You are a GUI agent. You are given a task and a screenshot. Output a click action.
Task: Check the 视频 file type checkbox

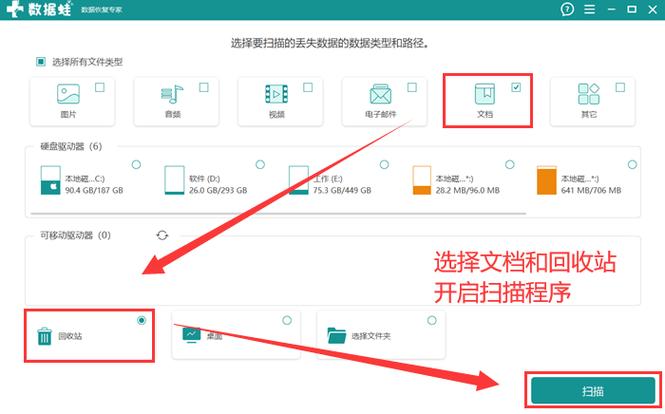[x=308, y=87]
